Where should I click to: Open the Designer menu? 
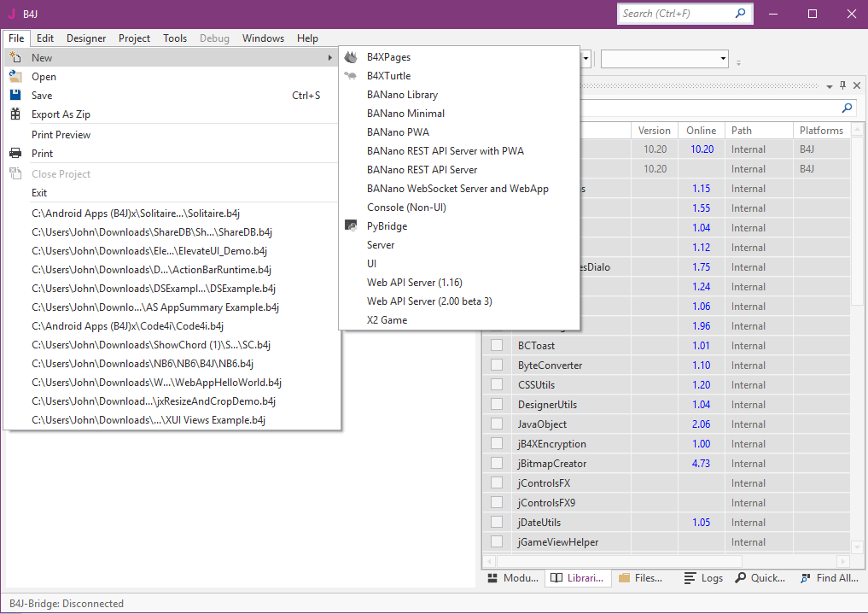tap(86, 38)
